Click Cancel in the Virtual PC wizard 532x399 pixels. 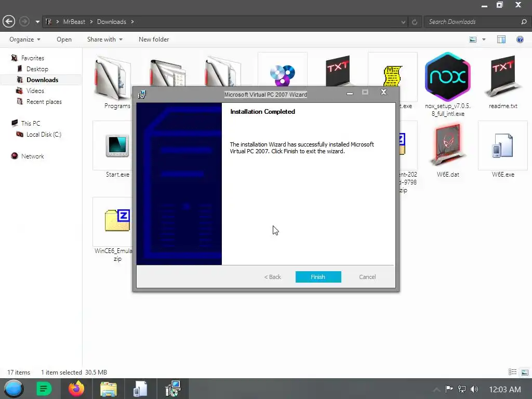point(367,277)
